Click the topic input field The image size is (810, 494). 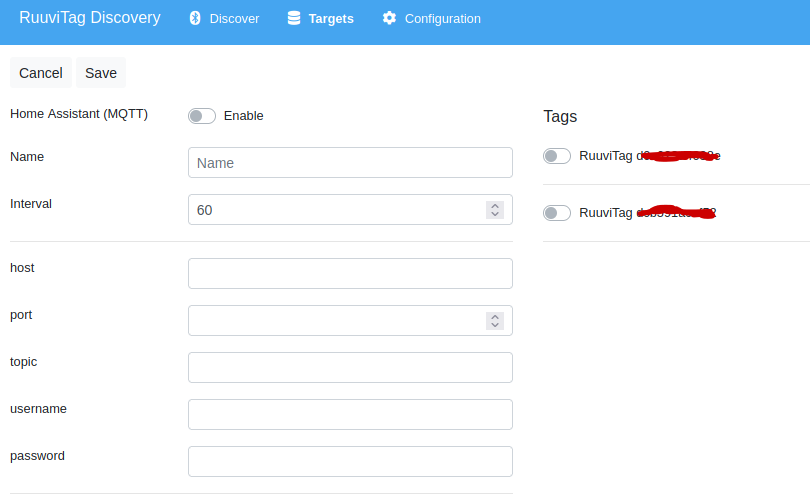pos(350,367)
